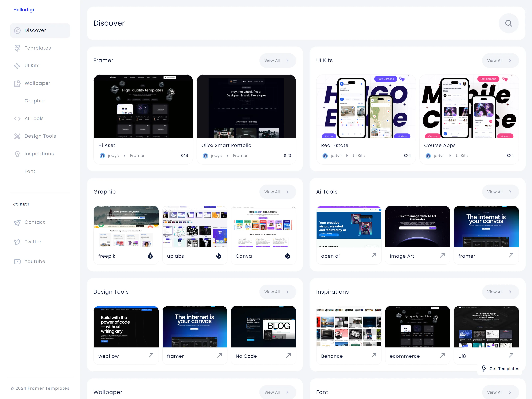
Task: Expand the Ai Tools View All chevron
Action: [x=510, y=192]
